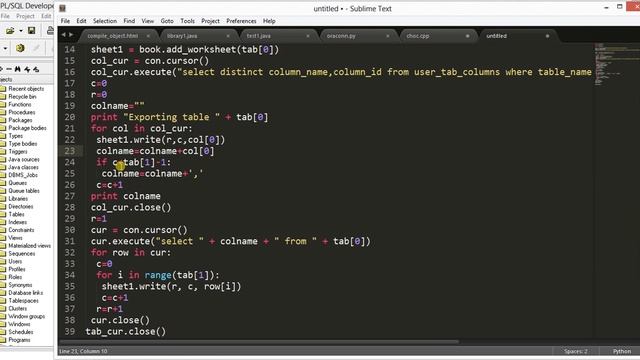Click the horizontal scrollbar in the editor
Viewport: 640px width, 360px height.
point(260,342)
